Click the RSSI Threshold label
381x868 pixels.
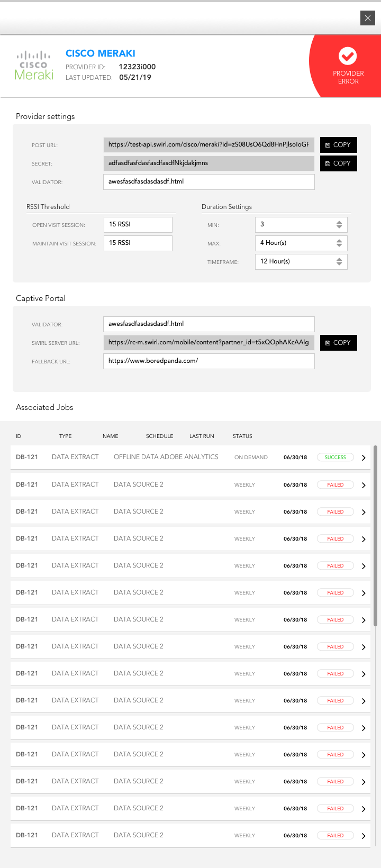coord(48,207)
